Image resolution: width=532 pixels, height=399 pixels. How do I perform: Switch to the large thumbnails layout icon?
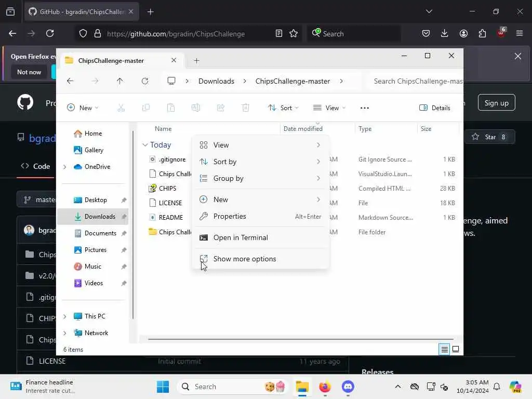tap(456, 349)
